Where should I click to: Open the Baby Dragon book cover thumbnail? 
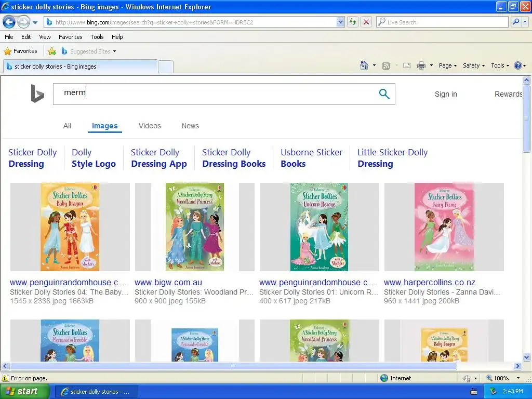click(x=70, y=227)
